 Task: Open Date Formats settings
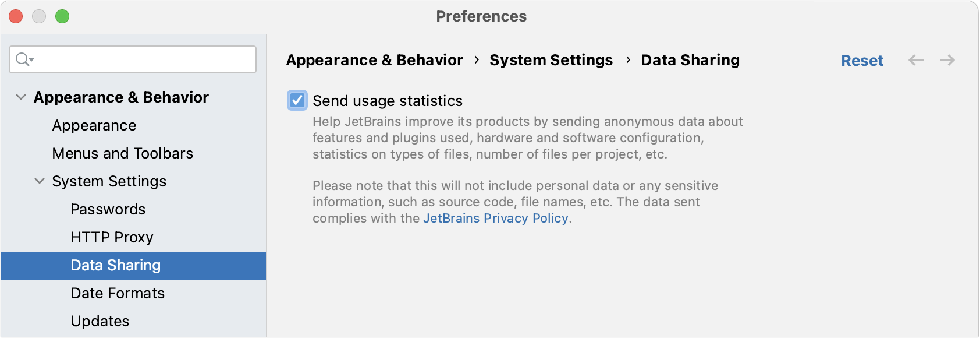[118, 293]
